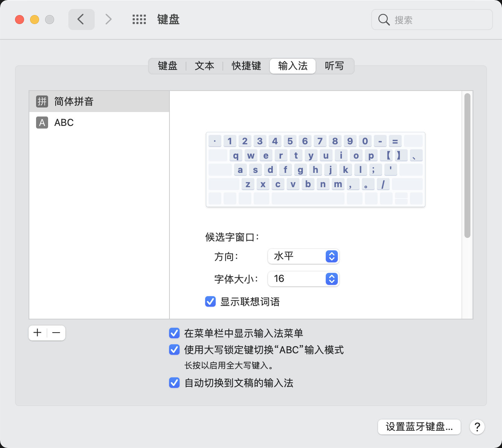The width and height of the screenshot is (502, 448).
Task: Click the minus icon to remove input source
Action: 56,333
